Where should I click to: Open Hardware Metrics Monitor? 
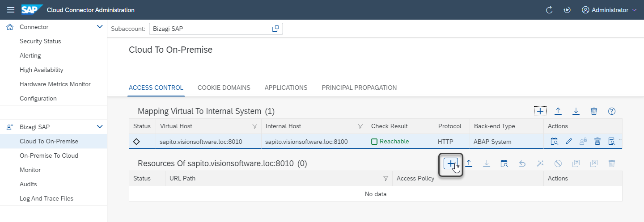[55, 84]
